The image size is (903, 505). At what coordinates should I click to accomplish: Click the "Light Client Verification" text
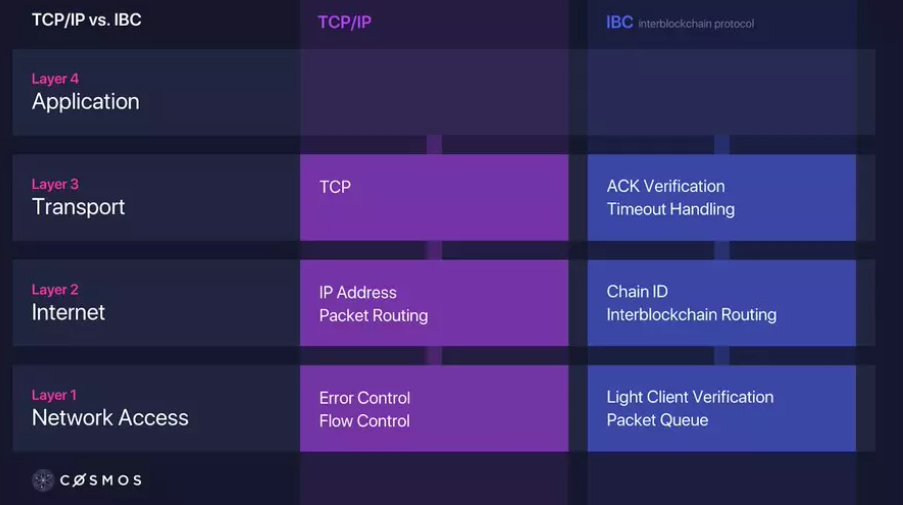[x=690, y=397]
